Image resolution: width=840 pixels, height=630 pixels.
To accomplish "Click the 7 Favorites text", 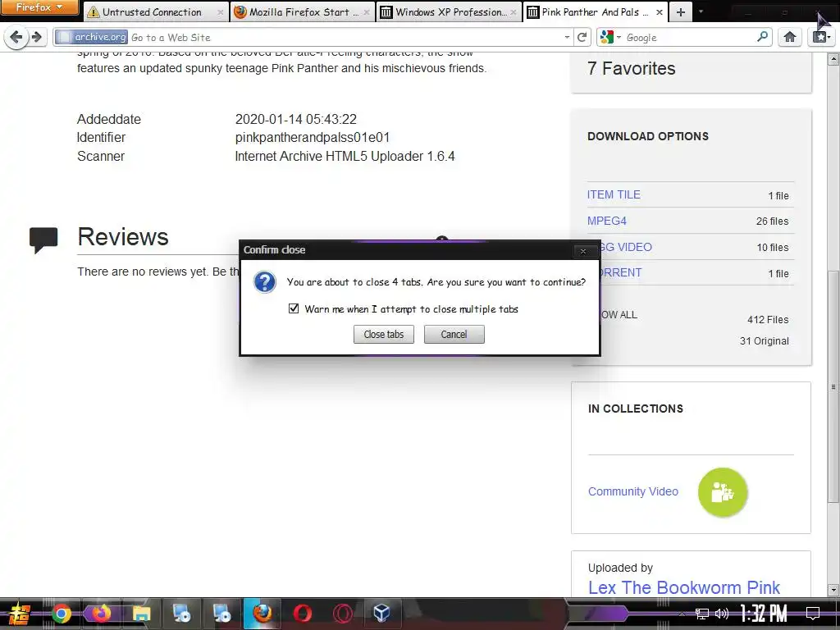I will click(x=632, y=69).
